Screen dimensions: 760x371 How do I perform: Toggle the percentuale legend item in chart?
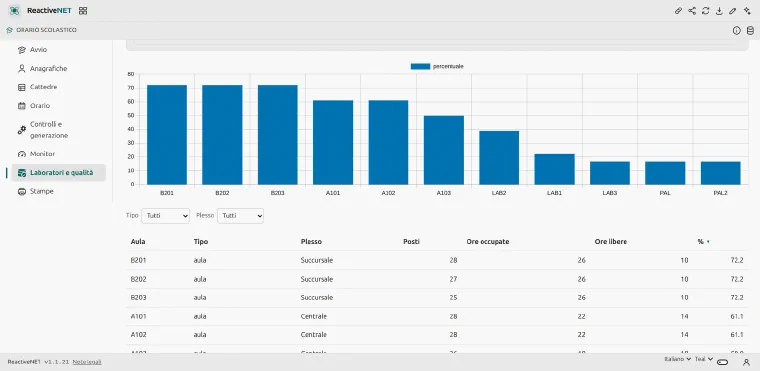(x=437, y=66)
